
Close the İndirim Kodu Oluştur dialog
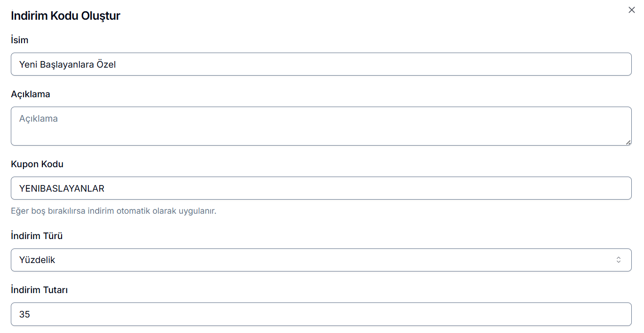tap(631, 10)
